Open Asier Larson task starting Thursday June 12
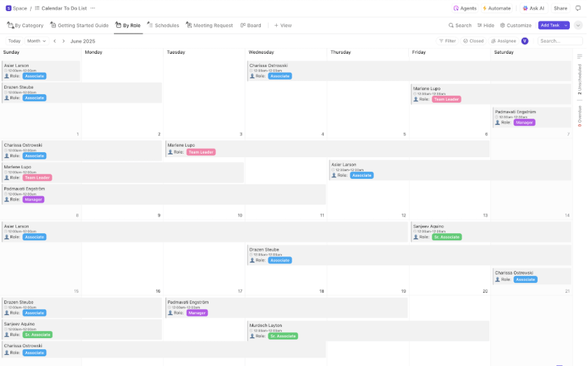Screen dimensions: 588x366 point(450,170)
